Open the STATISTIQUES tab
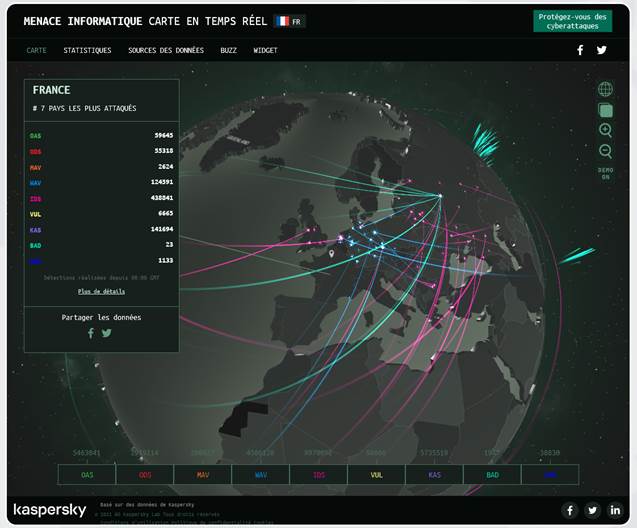 87,50
